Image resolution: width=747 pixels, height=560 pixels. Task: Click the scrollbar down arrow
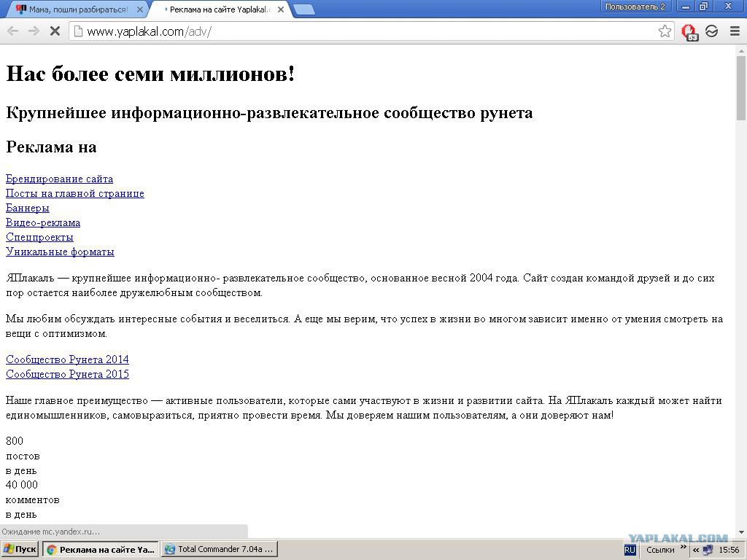(741, 532)
